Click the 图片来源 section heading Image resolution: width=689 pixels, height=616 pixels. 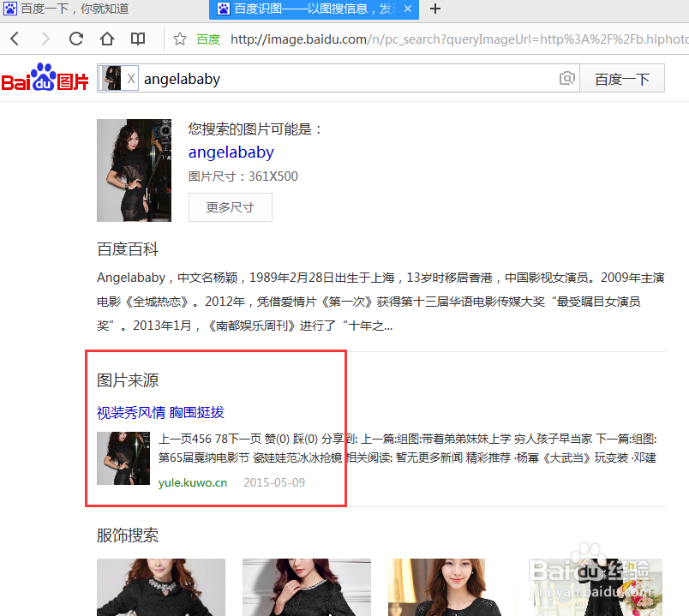pos(128,380)
